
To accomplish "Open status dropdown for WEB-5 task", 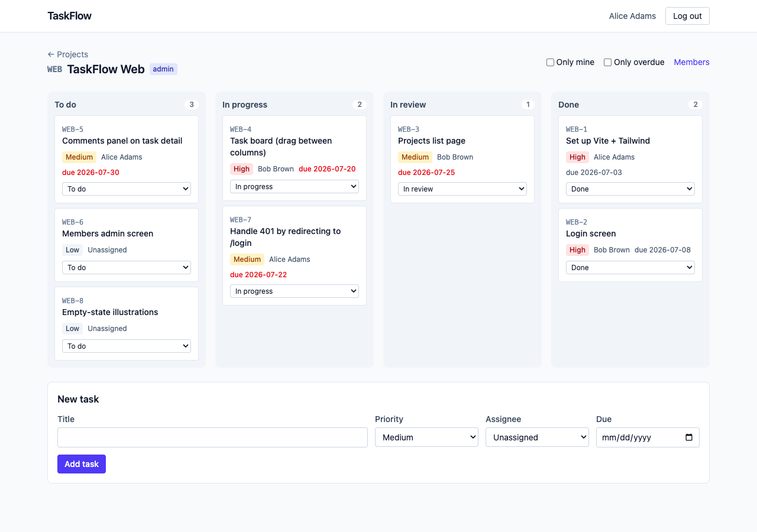I will pos(127,189).
